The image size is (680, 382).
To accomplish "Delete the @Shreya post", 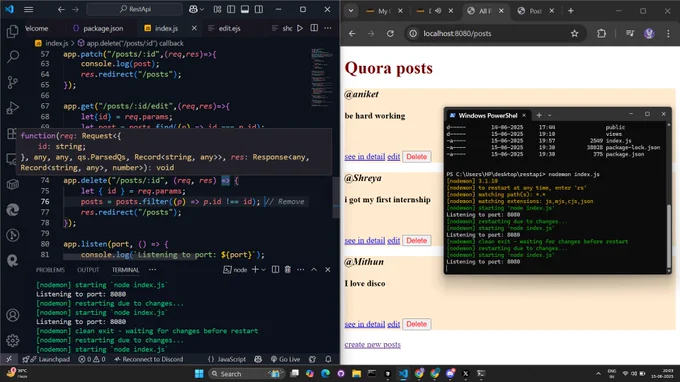I will tap(416, 240).
